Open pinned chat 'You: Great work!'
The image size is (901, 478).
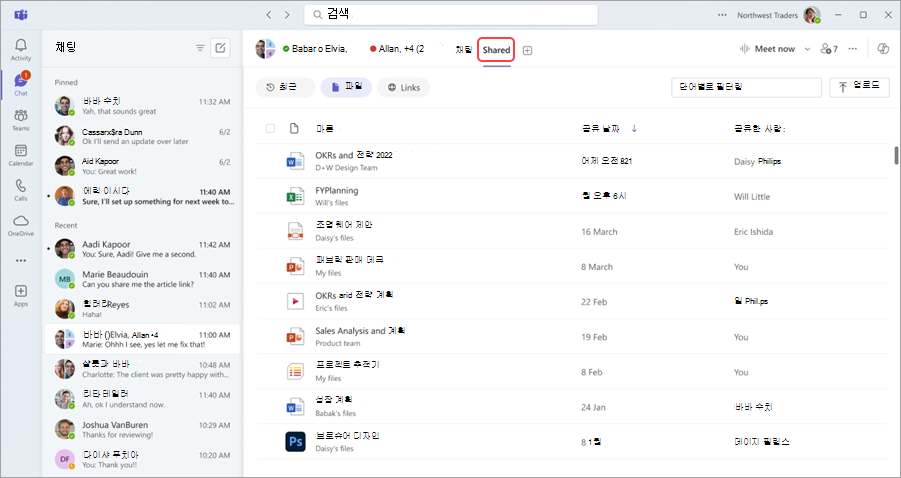[142, 166]
